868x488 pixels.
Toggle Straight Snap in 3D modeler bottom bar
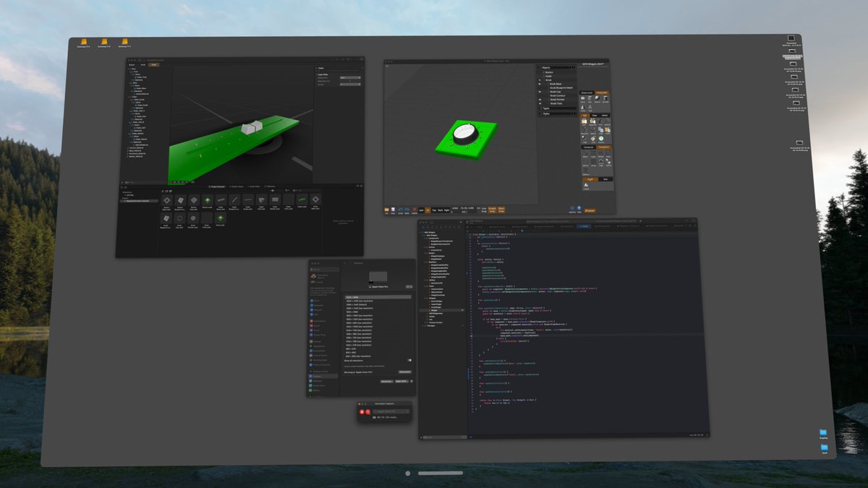492,210
